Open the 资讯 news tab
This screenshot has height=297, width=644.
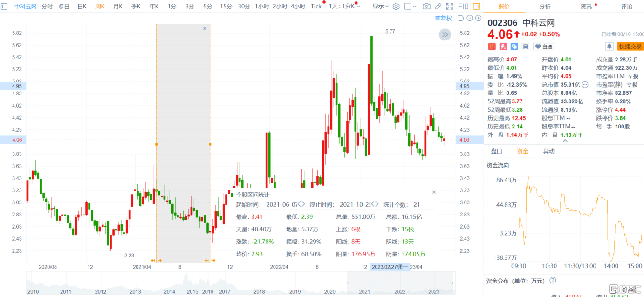pos(586,7)
